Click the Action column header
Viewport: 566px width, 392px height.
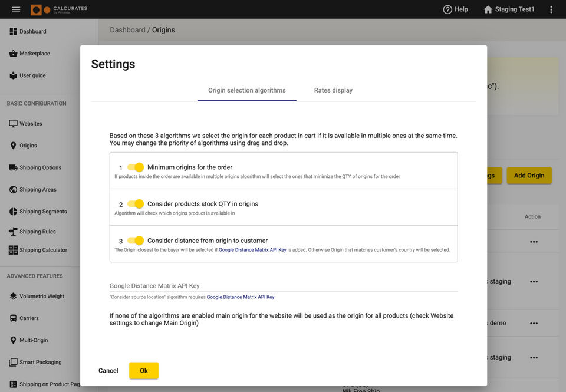click(x=532, y=216)
